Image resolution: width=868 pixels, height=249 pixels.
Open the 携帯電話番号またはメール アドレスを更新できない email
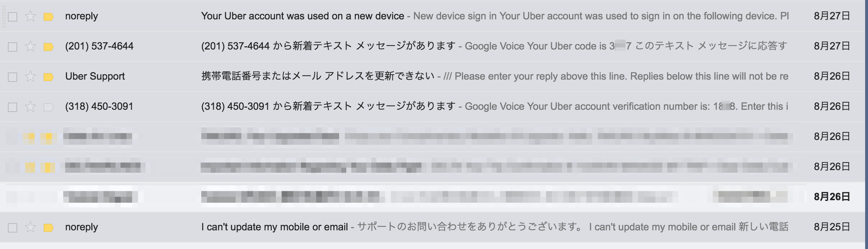coord(317,76)
